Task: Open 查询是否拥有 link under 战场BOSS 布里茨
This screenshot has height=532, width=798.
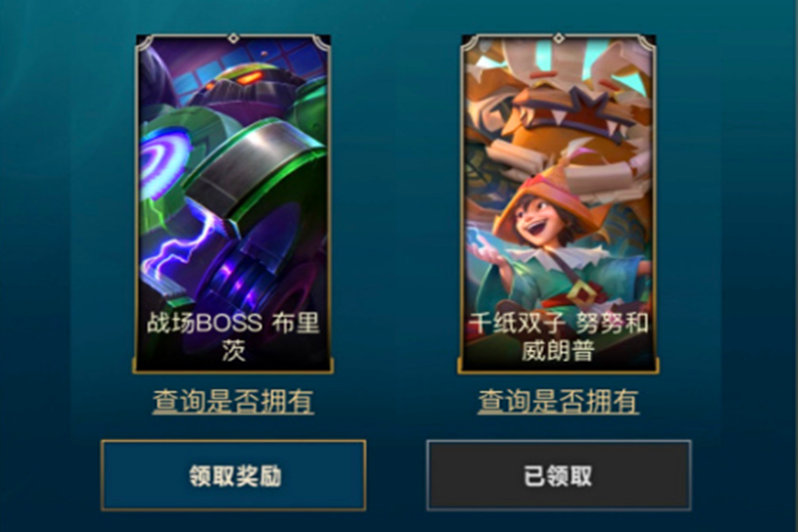Action: click(233, 401)
